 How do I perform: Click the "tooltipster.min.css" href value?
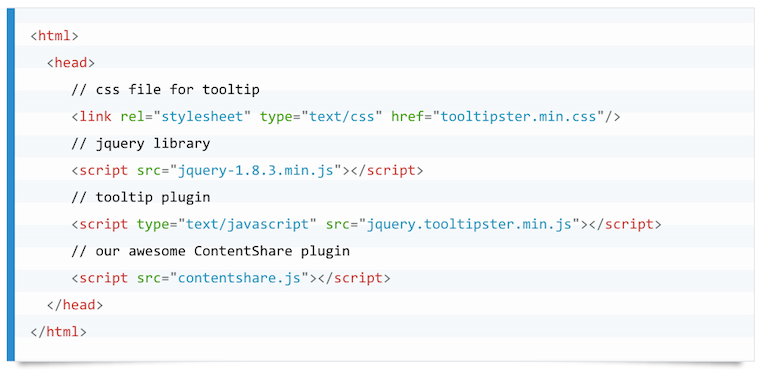pyautogui.click(x=518, y=117)
